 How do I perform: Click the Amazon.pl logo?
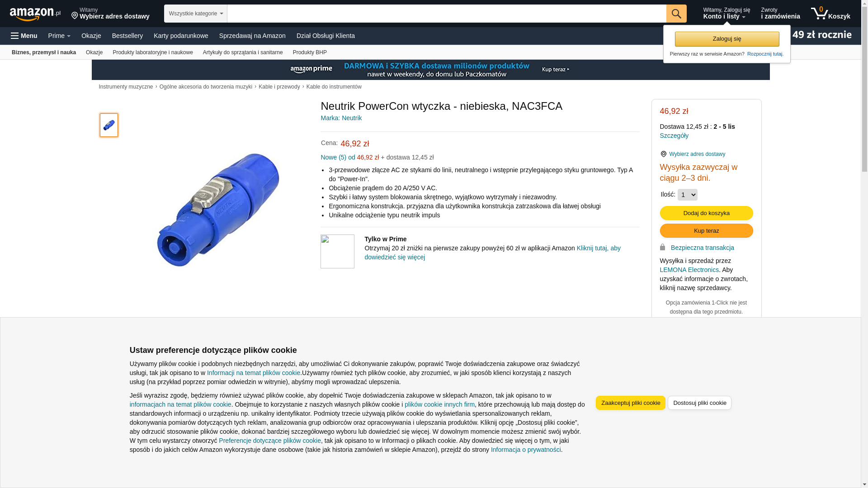[x=35, y=14]
